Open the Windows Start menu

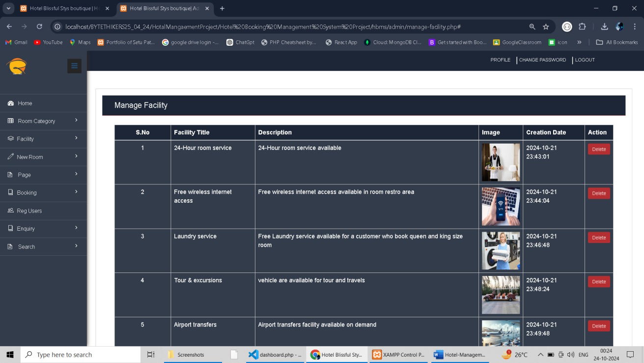point(10,355)
